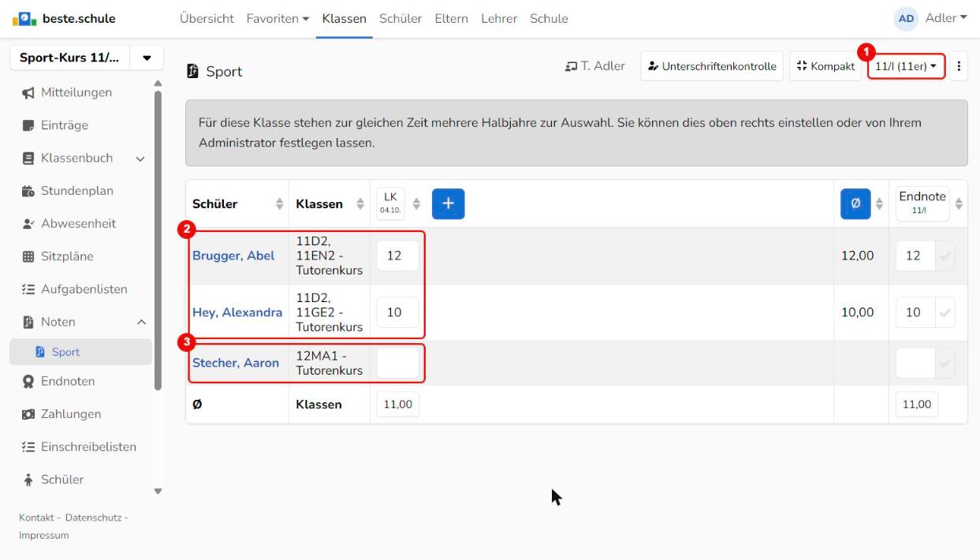Click Brugger's average value 12,00
Viewport: 980px width, 560px height.
(x=857, y=256)
